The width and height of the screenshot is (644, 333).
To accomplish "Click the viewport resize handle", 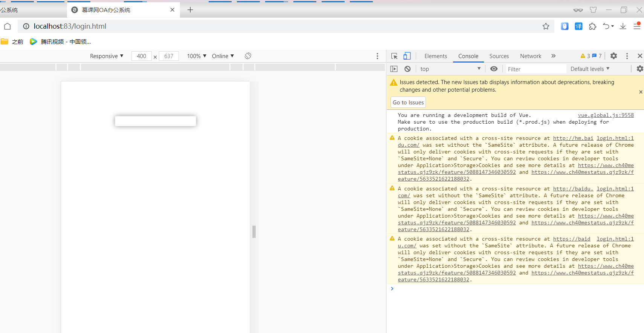I will click(254, 232).
